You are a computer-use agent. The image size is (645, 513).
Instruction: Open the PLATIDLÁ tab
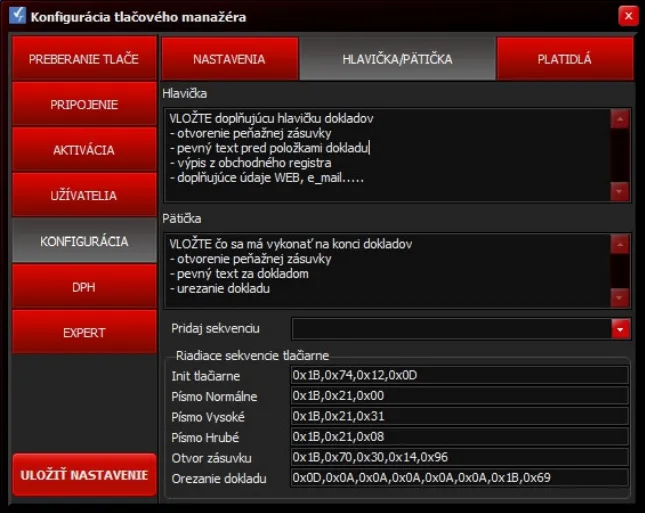(x=565, y=59)
